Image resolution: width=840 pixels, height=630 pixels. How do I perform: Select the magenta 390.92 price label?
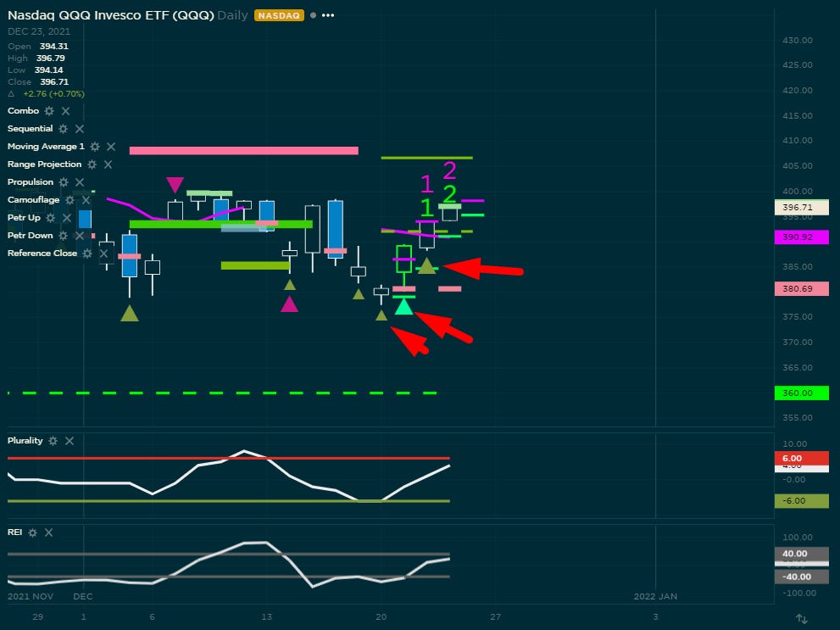[x=801, y=237]
